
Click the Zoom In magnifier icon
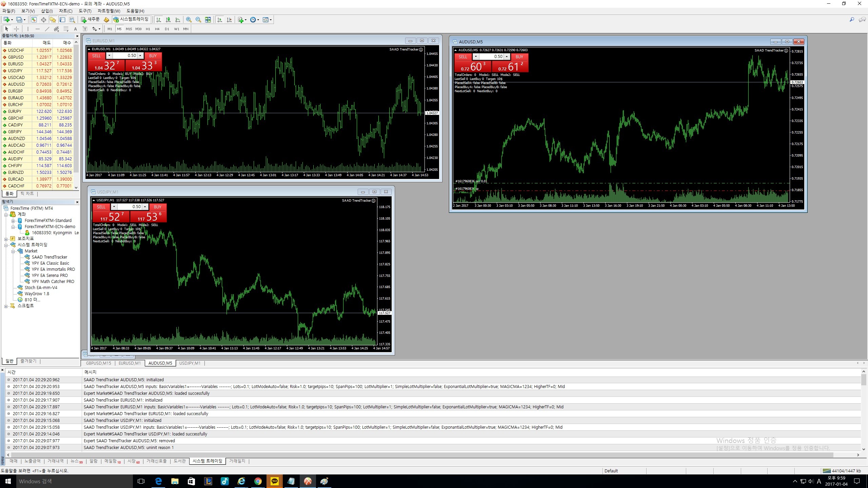189,20
